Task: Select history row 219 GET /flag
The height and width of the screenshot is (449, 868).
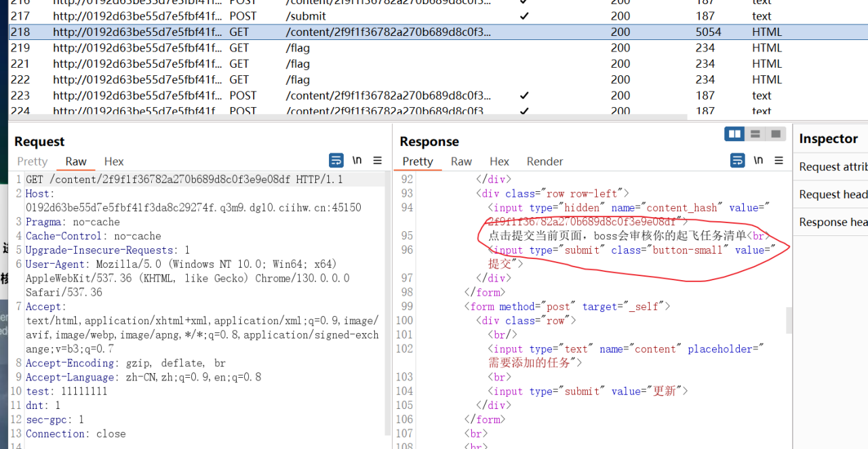Action: tap(438, 48)
